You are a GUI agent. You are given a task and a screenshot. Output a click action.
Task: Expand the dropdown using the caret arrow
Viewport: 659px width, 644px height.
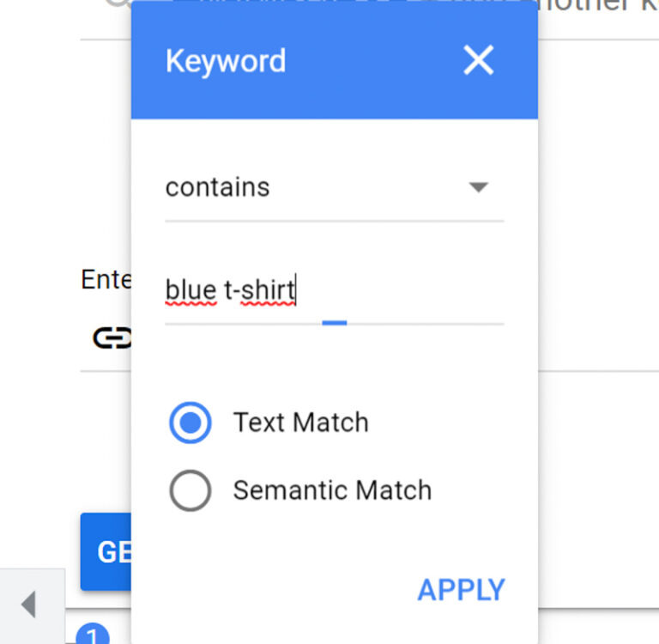click(479, 187)
